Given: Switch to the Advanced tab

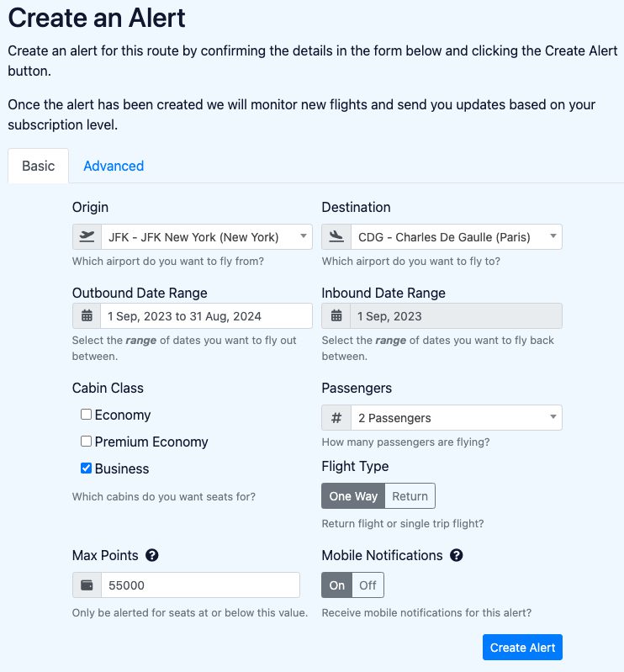Looking at the screenshot, I should click(x=114, y=166).
